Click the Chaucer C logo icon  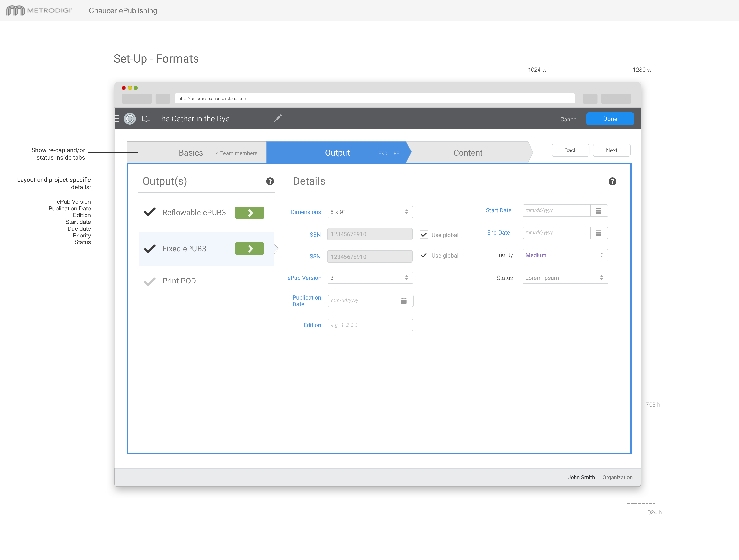click(x=130, y=119)
